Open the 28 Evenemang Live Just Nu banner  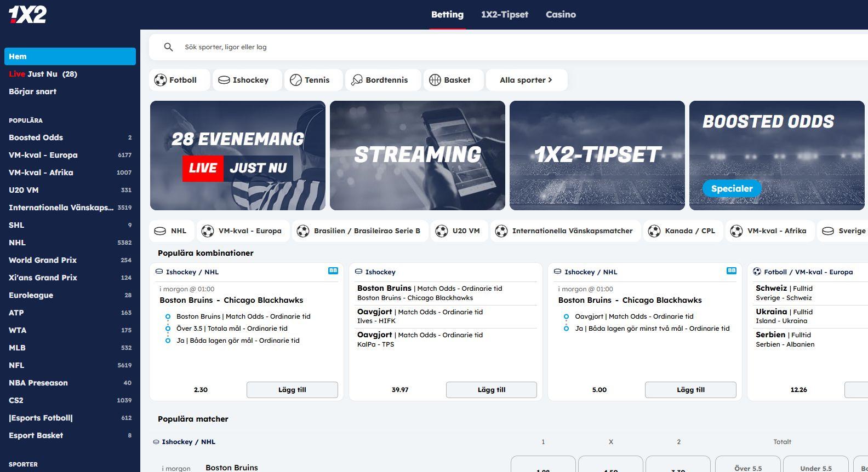tap(238, 156)
